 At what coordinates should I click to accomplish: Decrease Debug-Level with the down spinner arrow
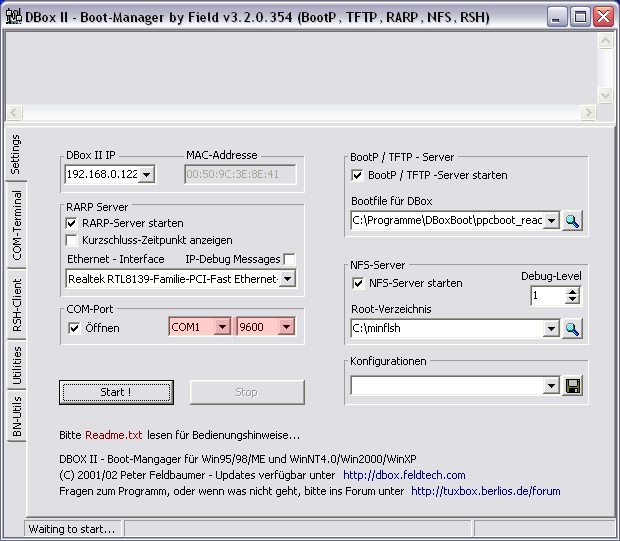coord(572,300)
